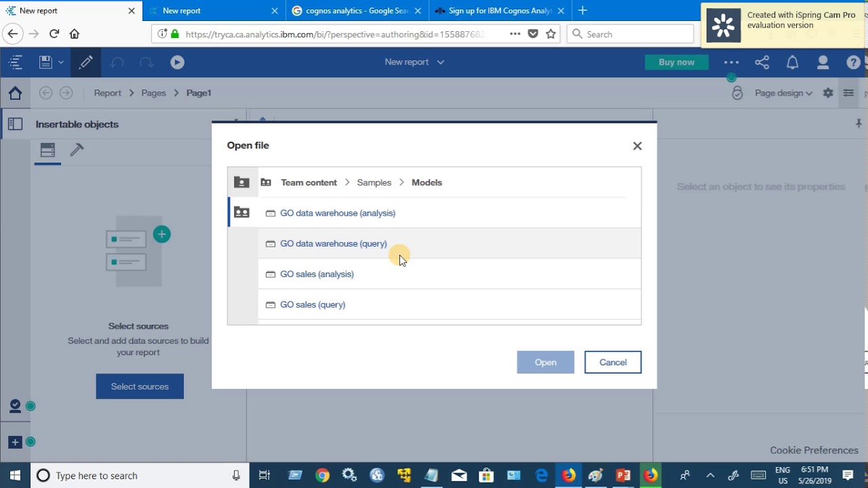
Task: Switch to first New report browser tab
Action: click(x=71, y=11)
